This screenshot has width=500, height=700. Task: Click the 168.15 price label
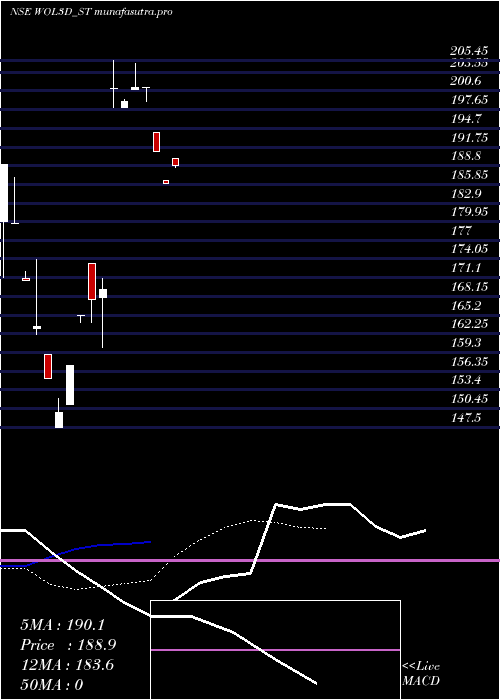pos(470,287)
